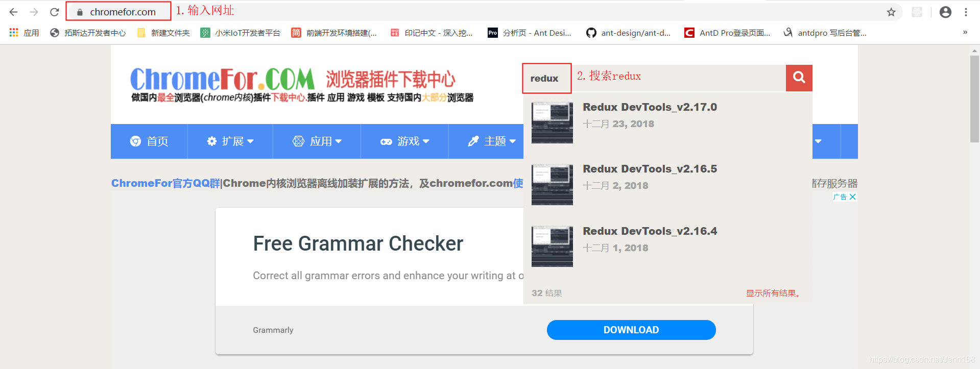Bookmark this page with the star icon
Viewport: 980px width, 369px height.
(891, 12)
